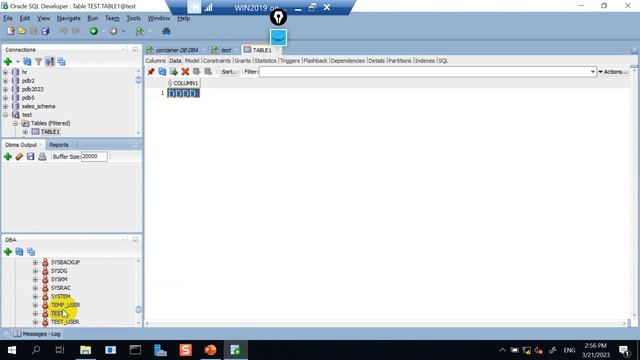Open the File menu

(x=8, y=18)
